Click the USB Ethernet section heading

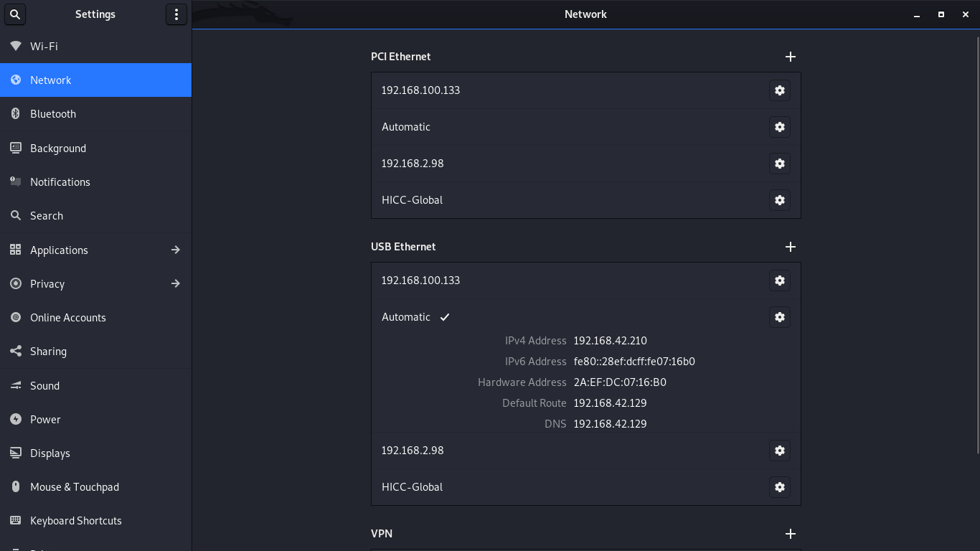click(x=403, y=247)
